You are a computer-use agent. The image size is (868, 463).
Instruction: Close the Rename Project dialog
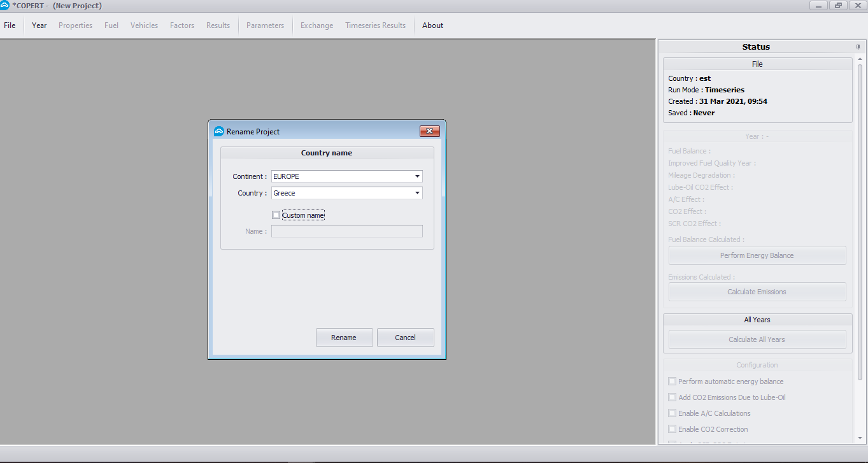coord(430,131)
